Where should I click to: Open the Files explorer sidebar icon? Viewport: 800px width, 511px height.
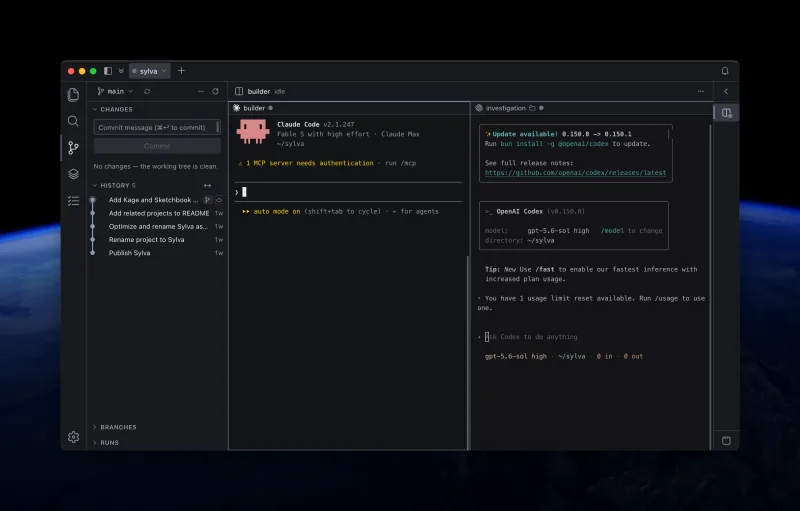73,95
